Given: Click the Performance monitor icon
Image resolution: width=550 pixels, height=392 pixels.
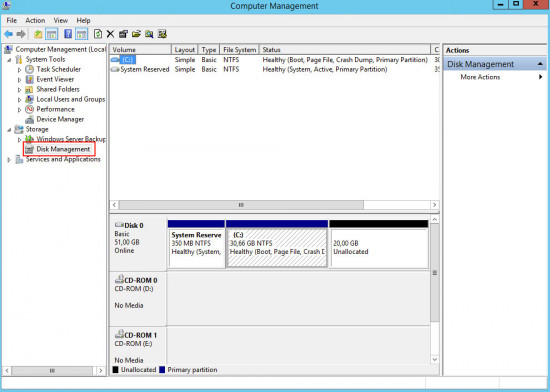Looking at the screenshot, I should (x=29, y=109).
